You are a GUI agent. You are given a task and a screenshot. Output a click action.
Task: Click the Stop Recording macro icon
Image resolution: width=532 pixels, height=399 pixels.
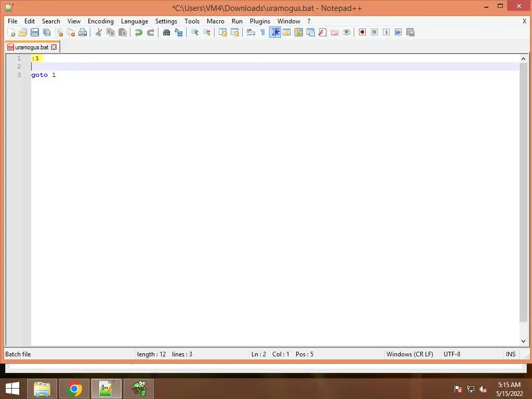[x=374, y=32]
